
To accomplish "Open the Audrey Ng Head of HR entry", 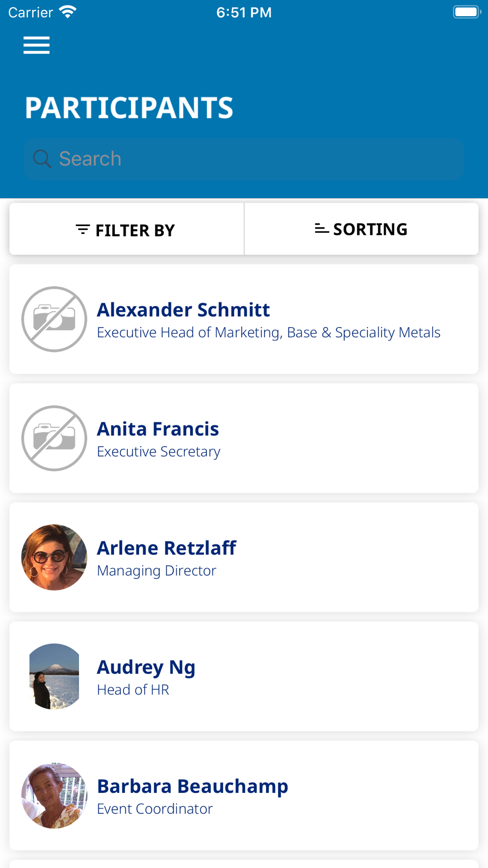I will click(x=244, y=677).
